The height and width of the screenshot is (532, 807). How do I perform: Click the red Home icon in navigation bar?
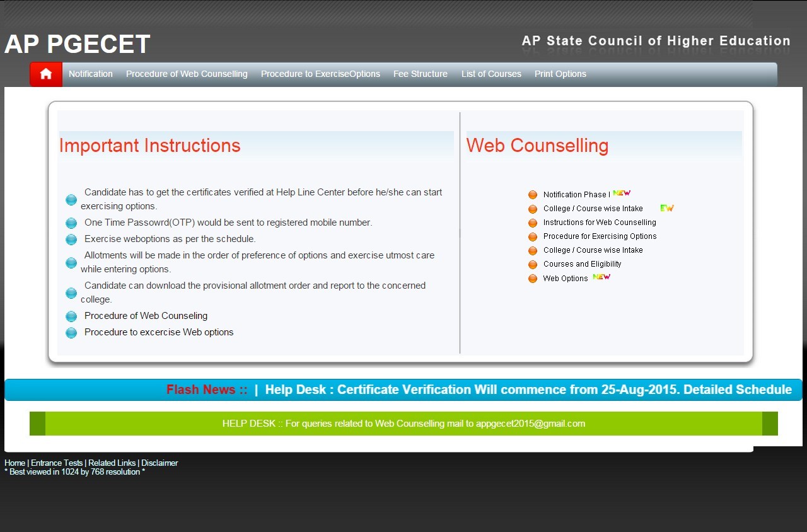(x=45, y=74)
